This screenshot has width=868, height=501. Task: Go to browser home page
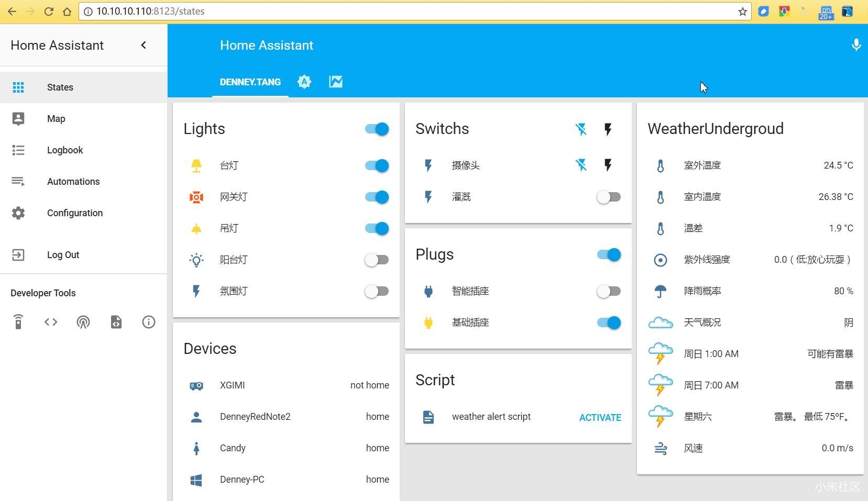point(67,12)
